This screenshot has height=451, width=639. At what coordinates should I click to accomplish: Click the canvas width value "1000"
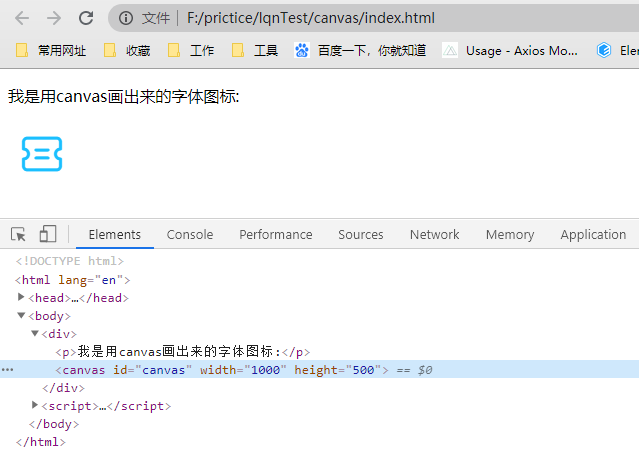tap(265, 370)
